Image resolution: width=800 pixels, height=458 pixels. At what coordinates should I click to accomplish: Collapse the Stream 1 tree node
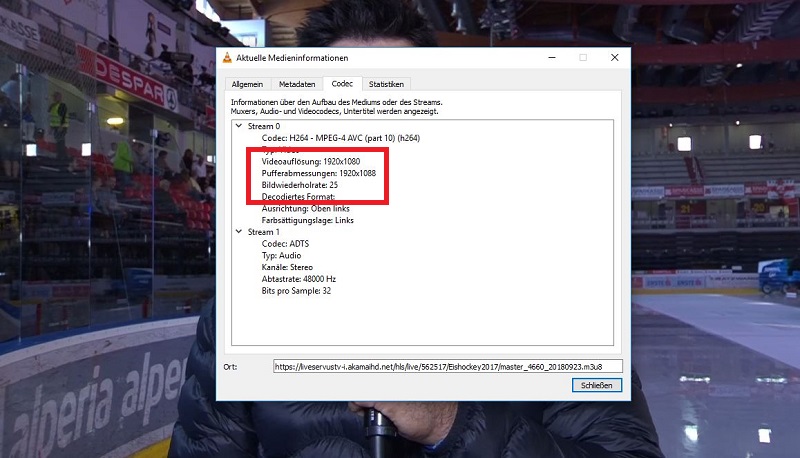coord(237,231)
